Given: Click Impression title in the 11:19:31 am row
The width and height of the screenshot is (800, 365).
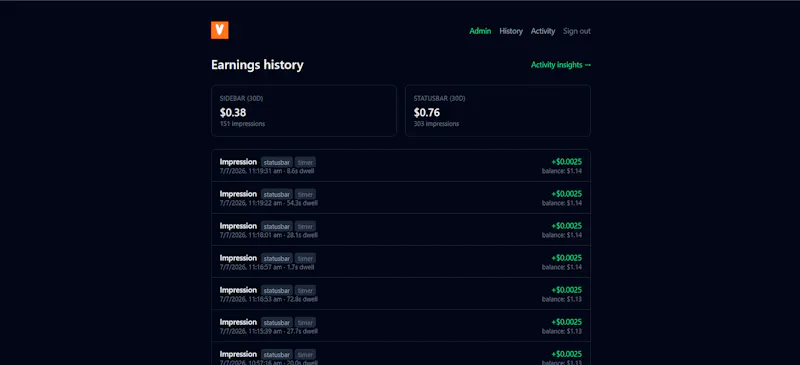Looking at the screenshot, I should 238,162.
